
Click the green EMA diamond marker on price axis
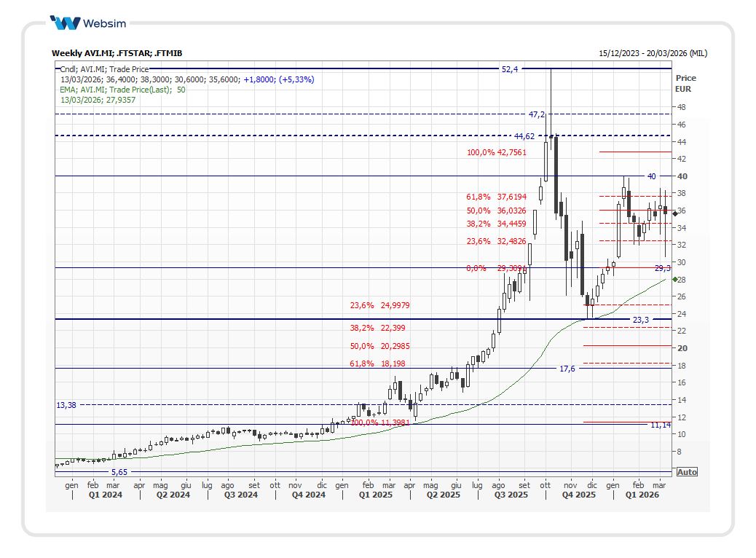pos(675,280)
